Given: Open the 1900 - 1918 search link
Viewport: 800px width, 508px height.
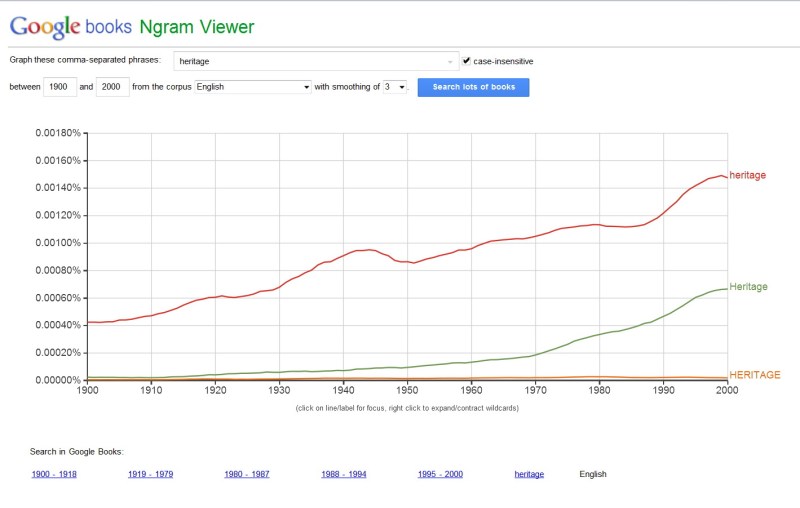Looking at the screenshot, I should point(54,474).
